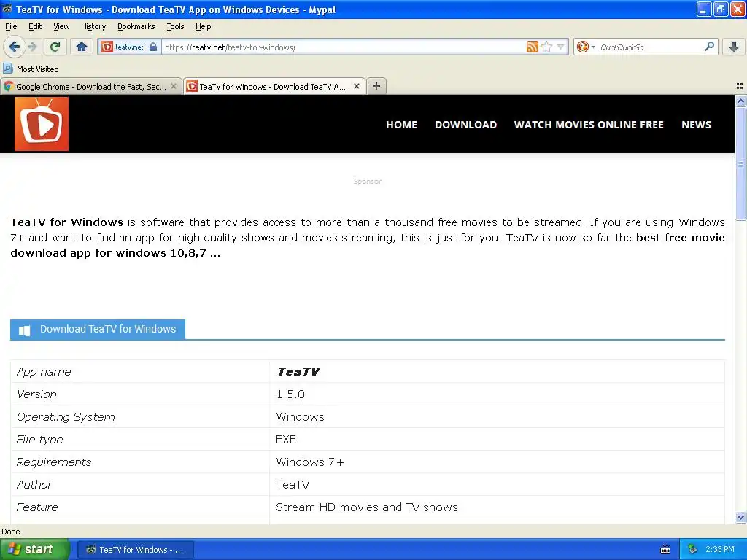This screenshot has width=747, height=560.
Task: Click the system tray network icon
Action: click(692, 550)
